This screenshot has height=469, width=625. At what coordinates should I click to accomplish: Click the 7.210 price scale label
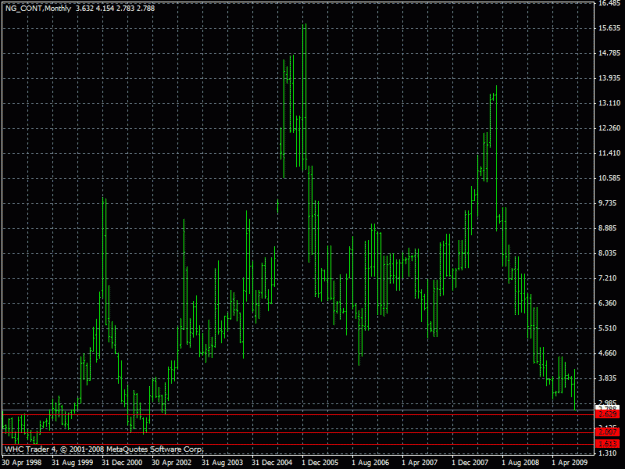609,278
